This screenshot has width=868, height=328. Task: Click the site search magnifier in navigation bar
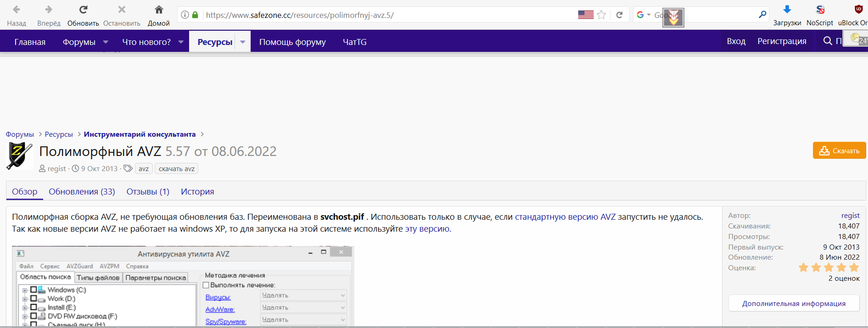click(828, 41)
